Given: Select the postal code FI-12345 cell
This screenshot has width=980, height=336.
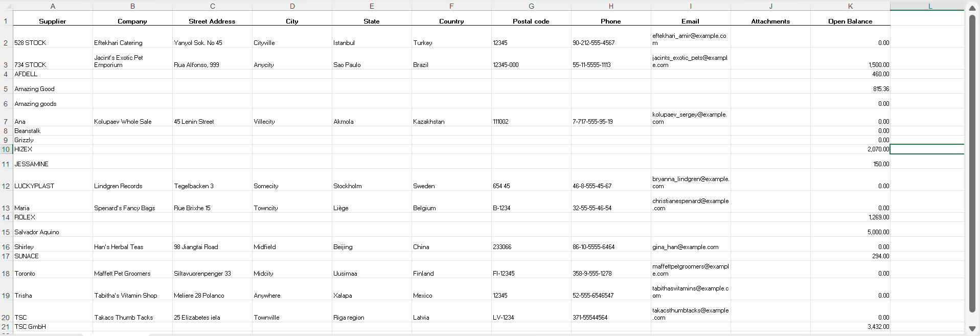Looking at the screenshot, I should click(x=531, y=274).
